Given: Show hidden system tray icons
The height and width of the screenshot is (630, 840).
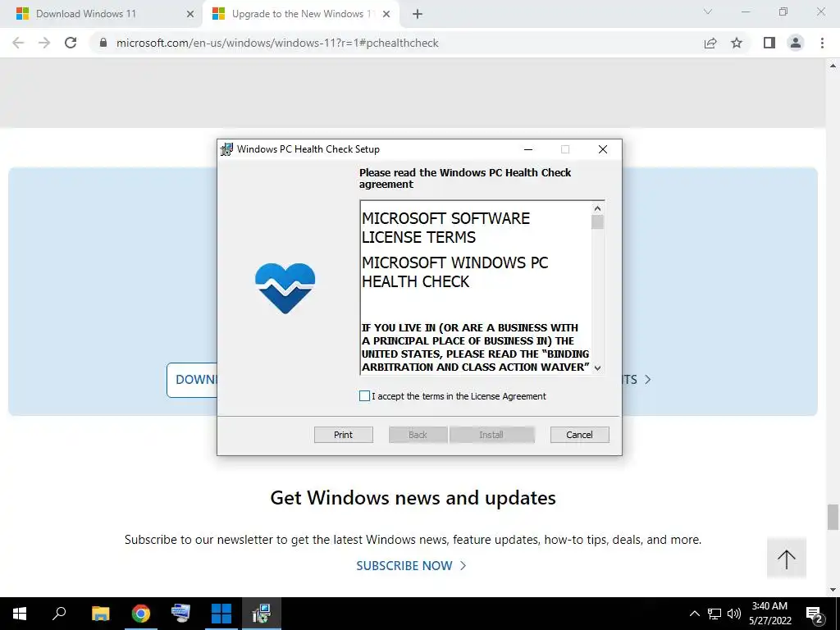Looking at the screenshot, I should [x=694, y=614].
